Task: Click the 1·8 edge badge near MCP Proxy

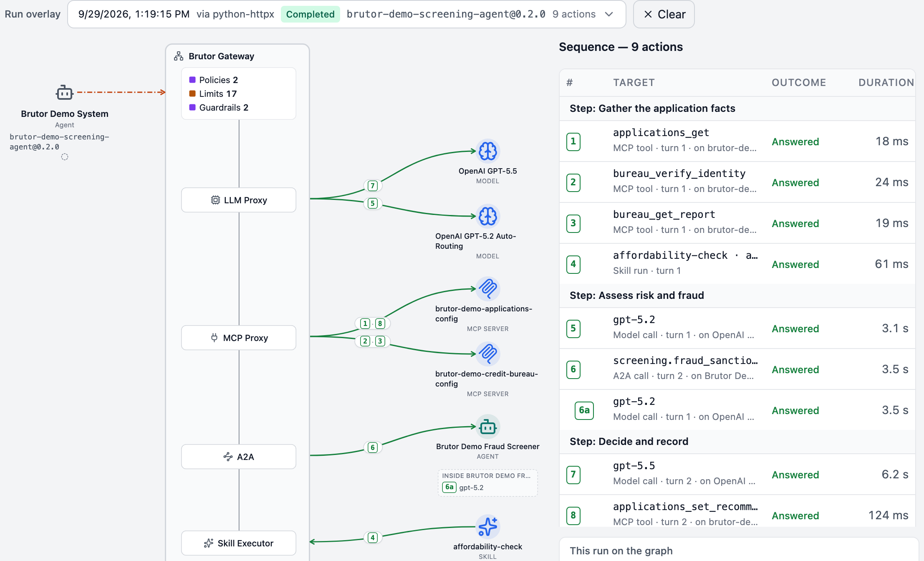Action: tap(373, 323)
